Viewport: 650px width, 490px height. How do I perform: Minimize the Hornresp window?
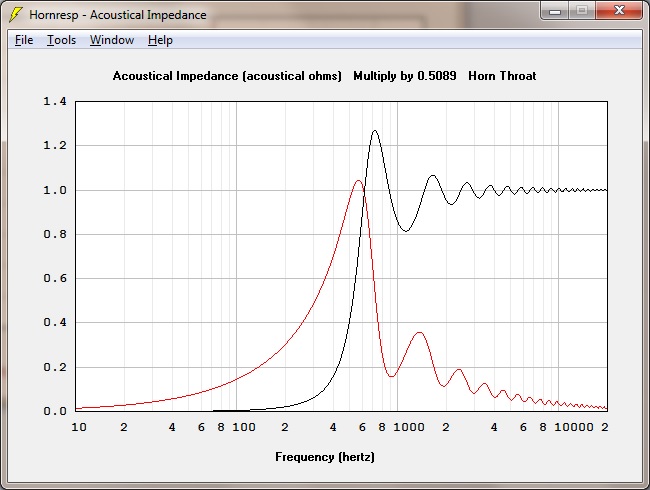coord(555,11)
